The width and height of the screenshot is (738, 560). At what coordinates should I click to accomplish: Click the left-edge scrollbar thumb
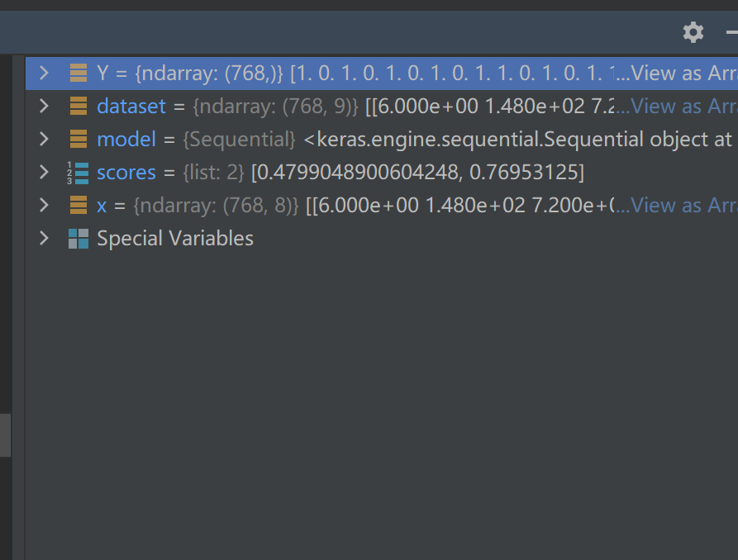[x=5, y=434]
